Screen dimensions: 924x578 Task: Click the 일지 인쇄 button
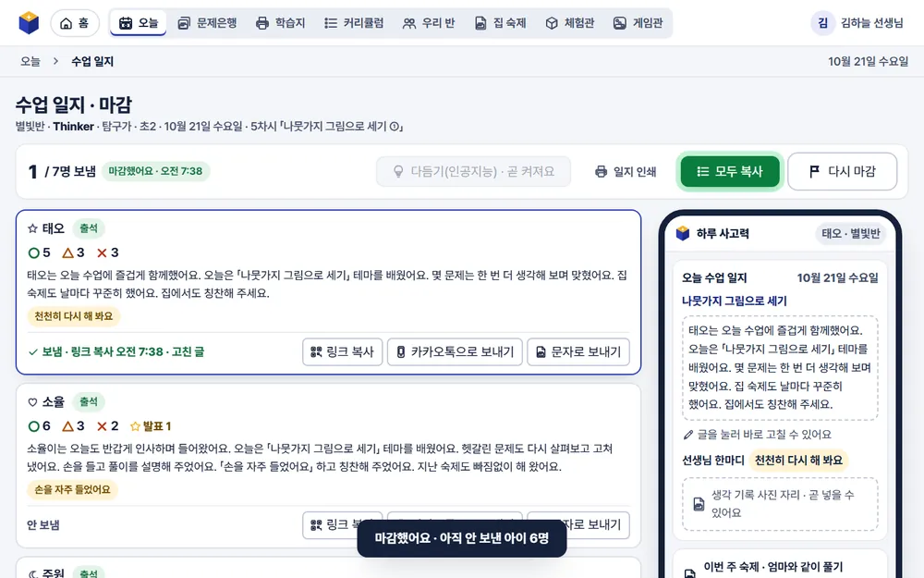(626, 171)
